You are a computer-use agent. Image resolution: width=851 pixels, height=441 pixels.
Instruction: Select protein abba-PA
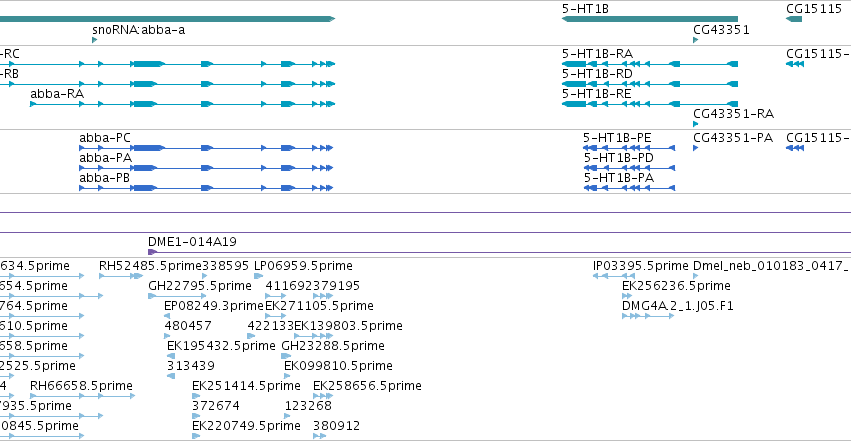click(206, 168)
